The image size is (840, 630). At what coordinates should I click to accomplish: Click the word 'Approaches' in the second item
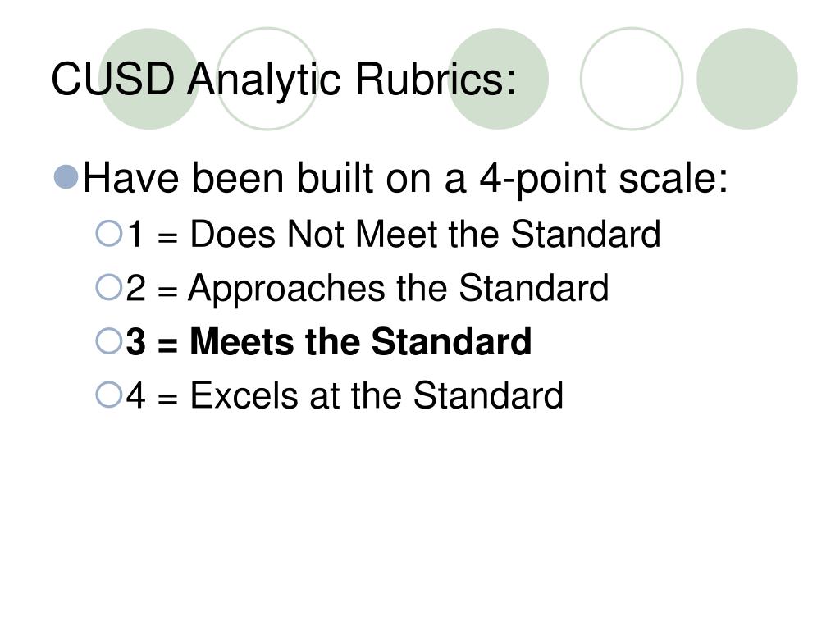tap(286, 290)
